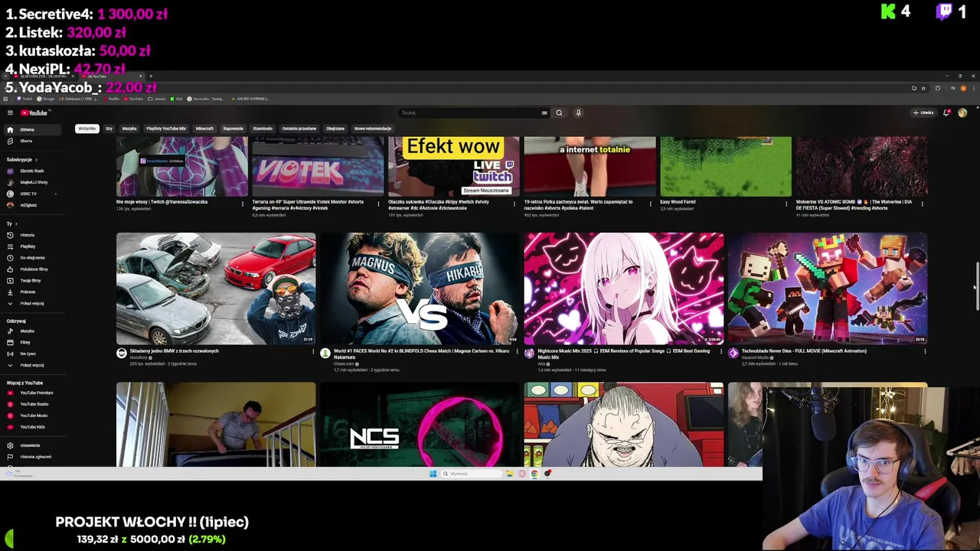Viewport: 980px width, 551px height.
Task: Select Playlisty YouTube Mix chip
Action: [166, 129]
